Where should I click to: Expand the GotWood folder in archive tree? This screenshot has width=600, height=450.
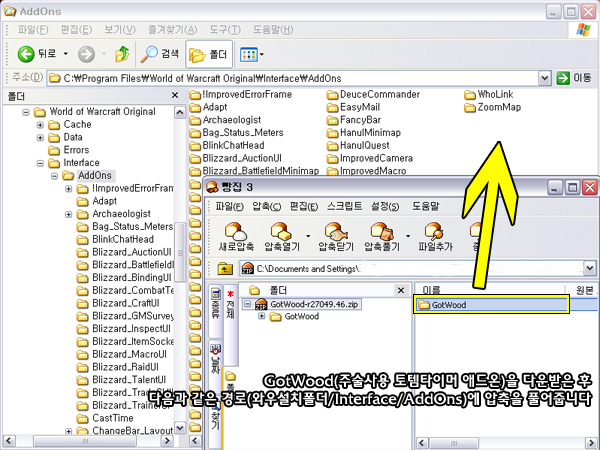[x=263, y=316]
